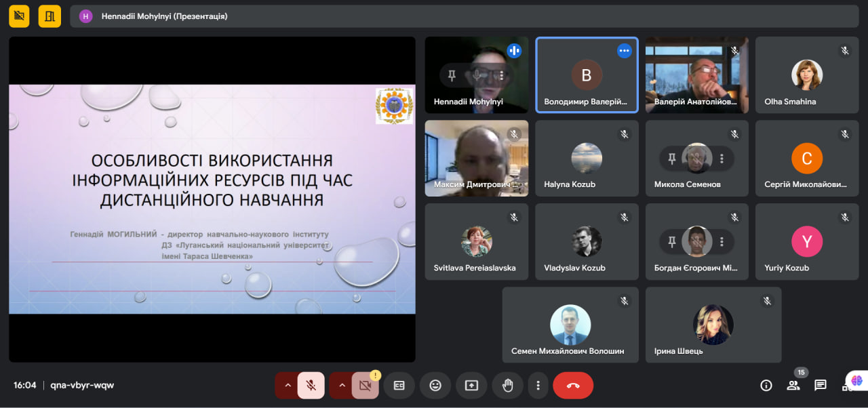
Task: Open more options on Микола Семенов tile
Action: (722, 159)
